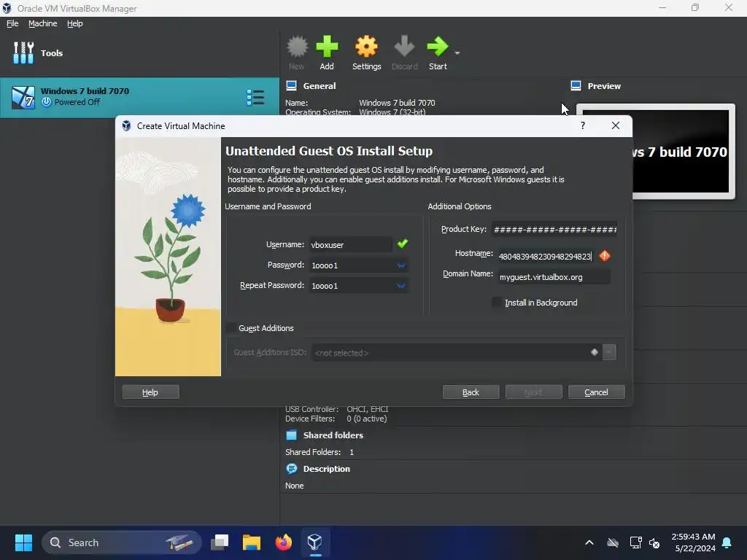Select the Tools entry in sidebar
This screenshot has width=747, height=560.
pos(139,52)
